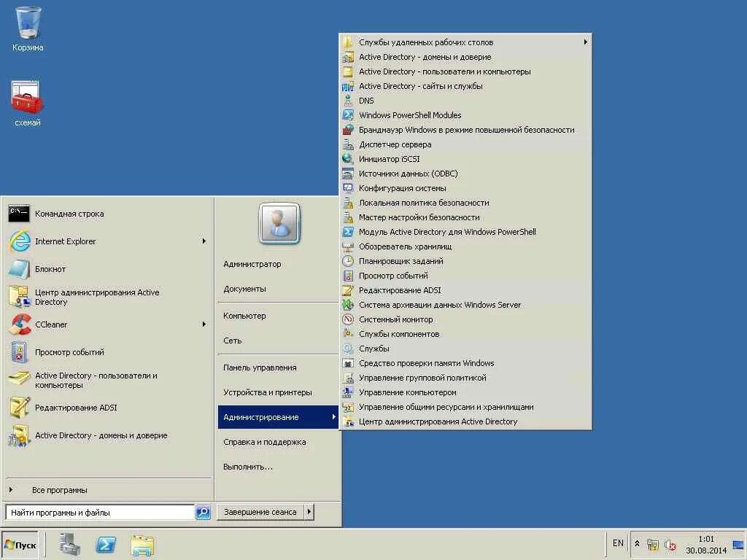Open Справка и поддержка
Image resolution: width=747 pixels, height=560 pixels.
(x=264, y=442)
